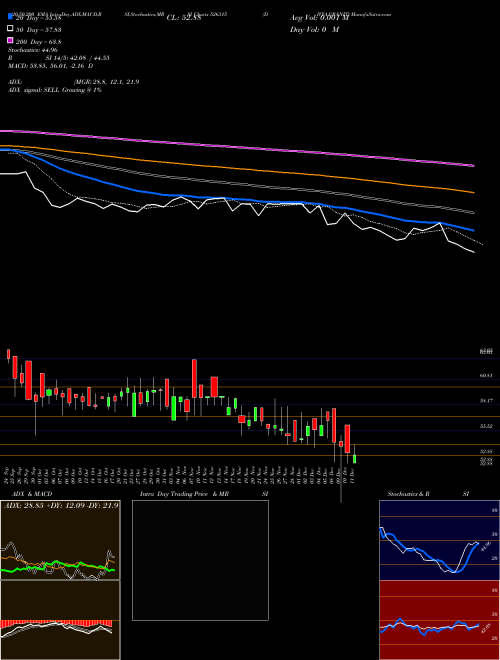
Task: Select the '200 Day - 63.8' legend text
Action: 39,42
